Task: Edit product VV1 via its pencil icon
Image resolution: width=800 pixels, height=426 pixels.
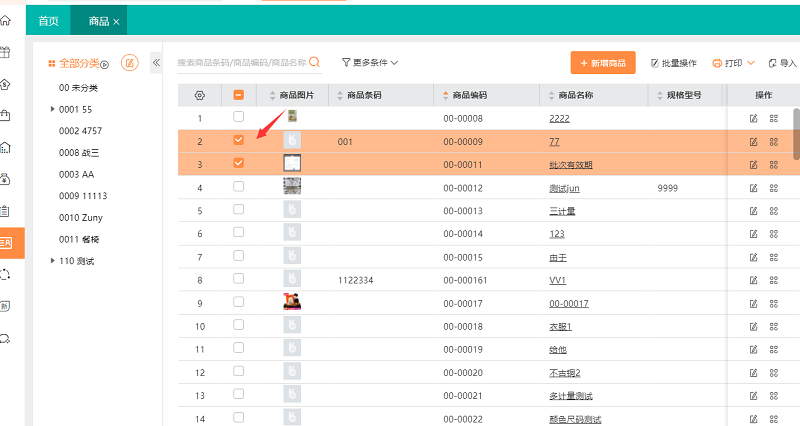Action: (754, 280)
